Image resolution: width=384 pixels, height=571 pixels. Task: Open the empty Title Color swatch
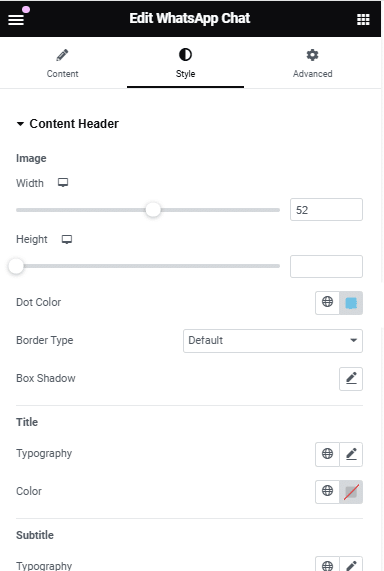coord(351,491)
